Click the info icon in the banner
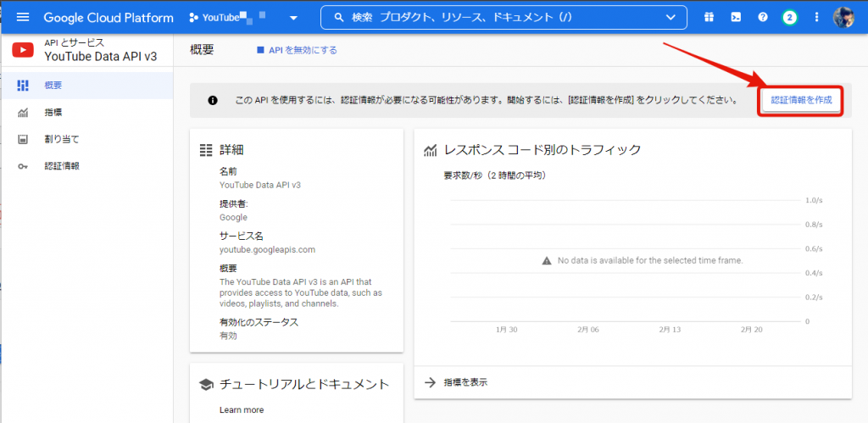The image size is (868, 423). click(213, 100)
